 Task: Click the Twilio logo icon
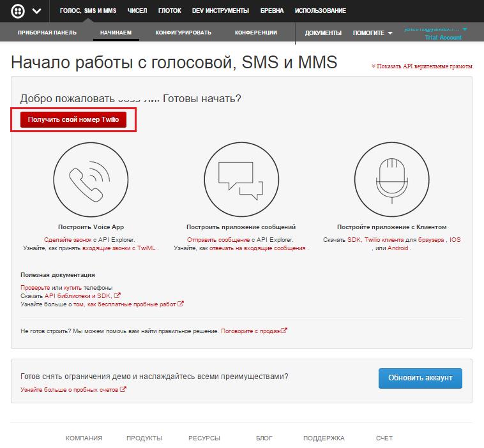point(17,11)
